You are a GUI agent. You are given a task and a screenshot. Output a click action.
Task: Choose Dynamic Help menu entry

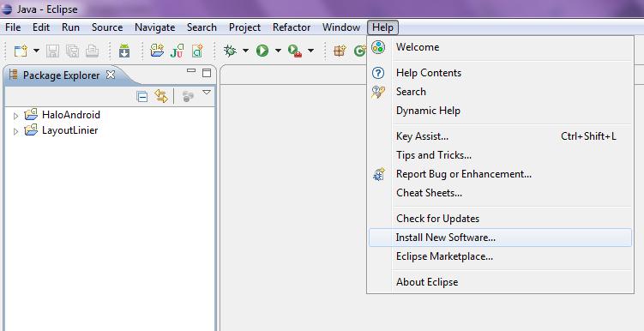(500, 111)
